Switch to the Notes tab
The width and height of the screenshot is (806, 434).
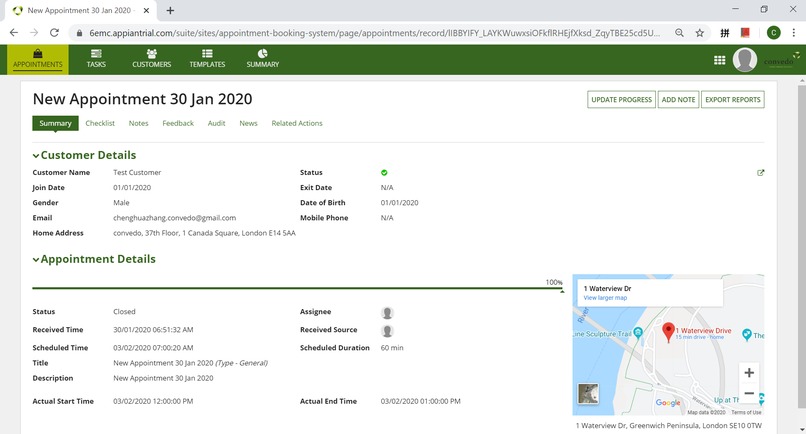pyautogui.click(x=138, y=123)
